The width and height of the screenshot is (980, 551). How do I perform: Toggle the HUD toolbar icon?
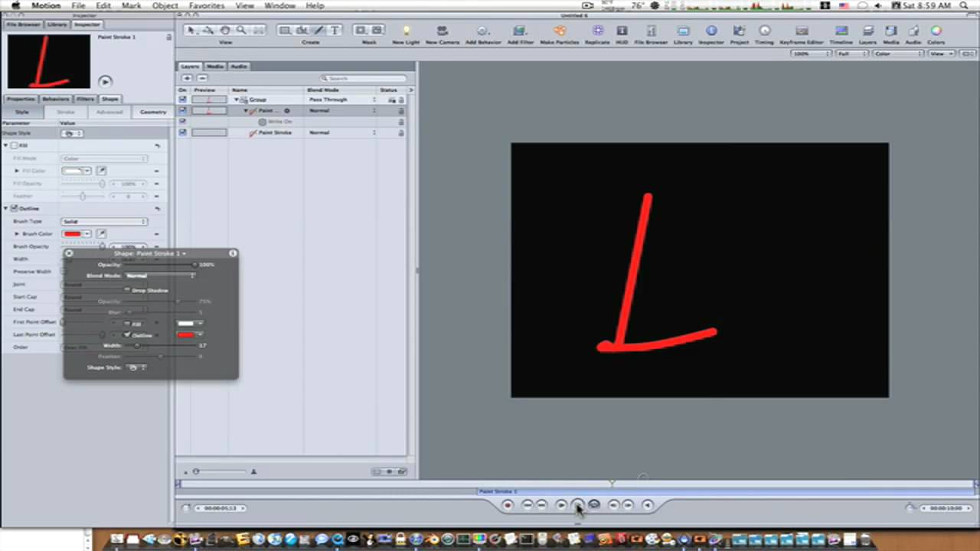click(622, 31)
